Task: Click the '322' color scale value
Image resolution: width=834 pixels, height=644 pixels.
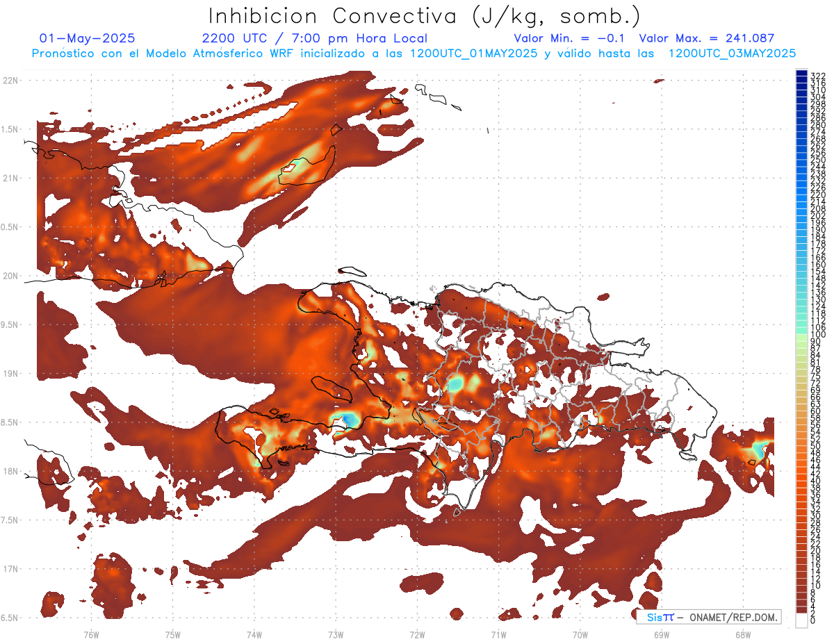Action: pyautogui.click(x=817, y=76)
